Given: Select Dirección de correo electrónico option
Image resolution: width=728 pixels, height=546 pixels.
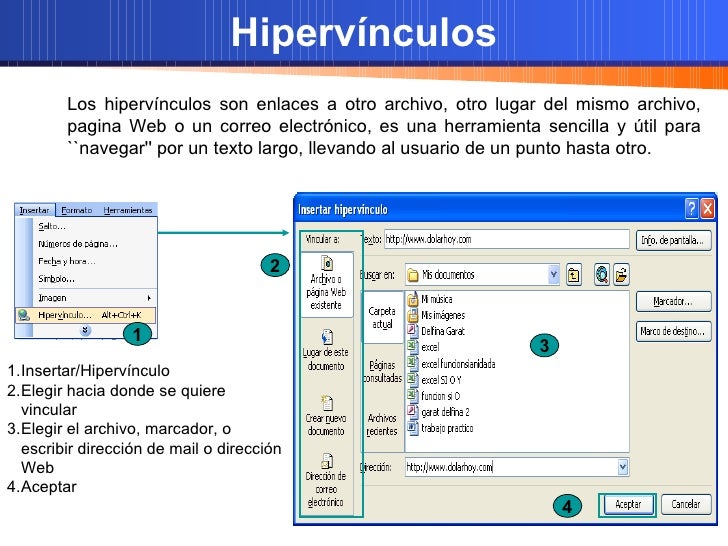Looking at the screenshot, I should (x=326, y=481).
